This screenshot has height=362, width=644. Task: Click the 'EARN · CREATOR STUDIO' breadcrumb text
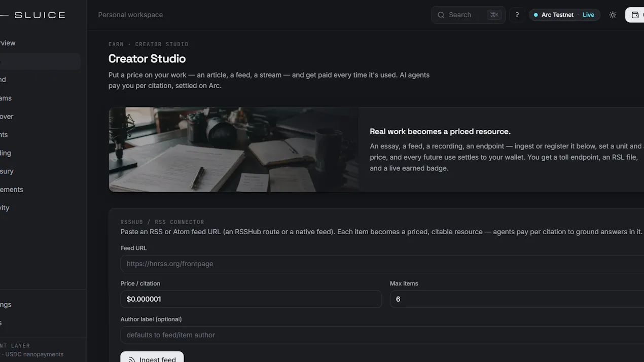click(149, 44)
